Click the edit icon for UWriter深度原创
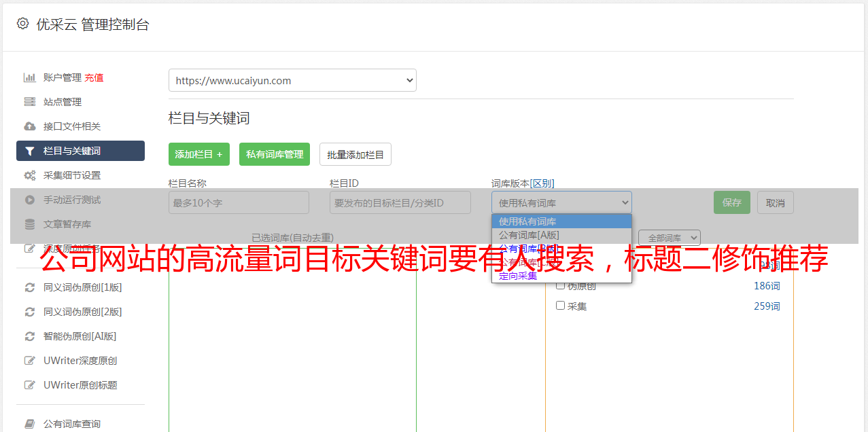868x432 pixels. 29,361
